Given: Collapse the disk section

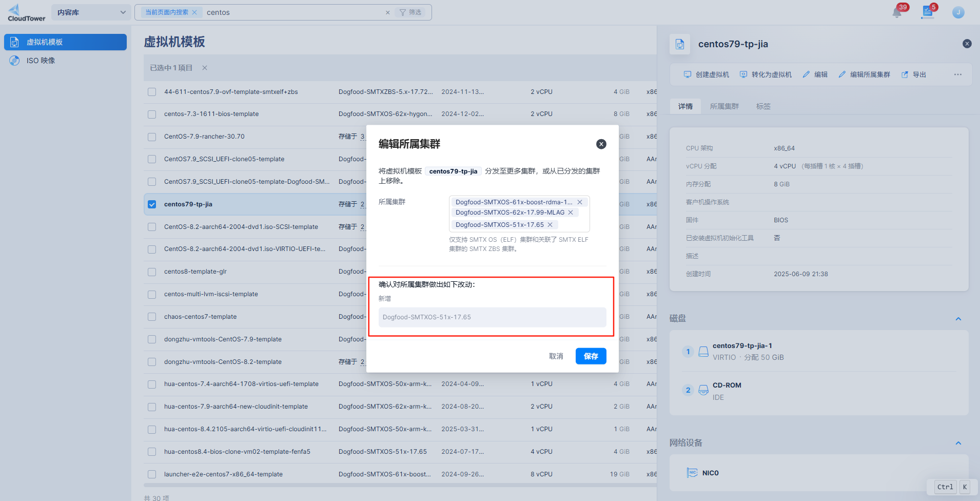Looking at the screenshot, I should [x=958, y=319].
